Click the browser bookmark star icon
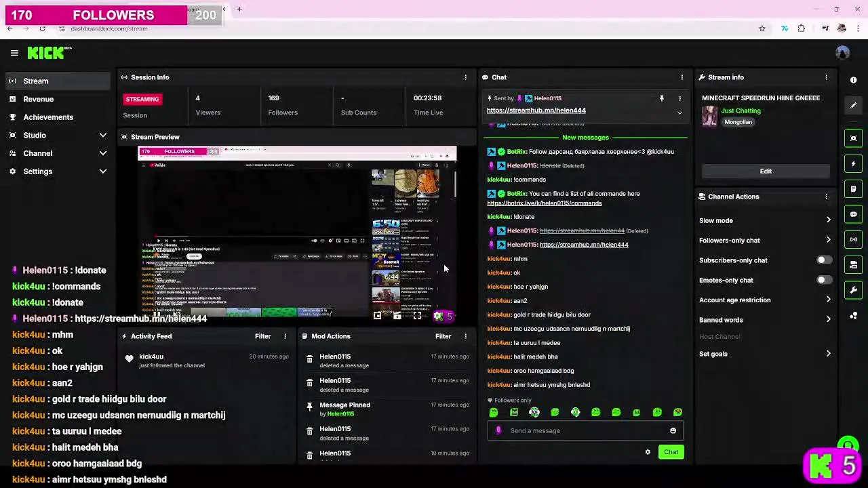The height and width of the screenshot is (488, 868). tap(762, 28)
